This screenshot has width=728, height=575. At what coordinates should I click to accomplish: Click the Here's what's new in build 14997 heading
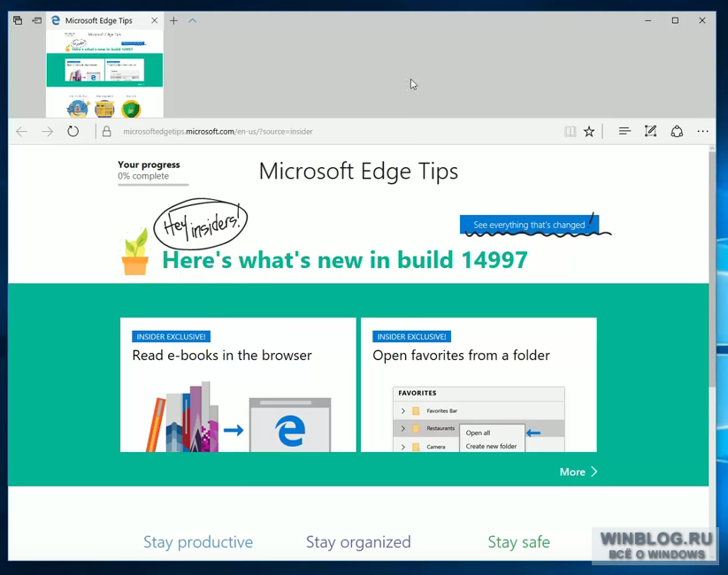point(345,259)
